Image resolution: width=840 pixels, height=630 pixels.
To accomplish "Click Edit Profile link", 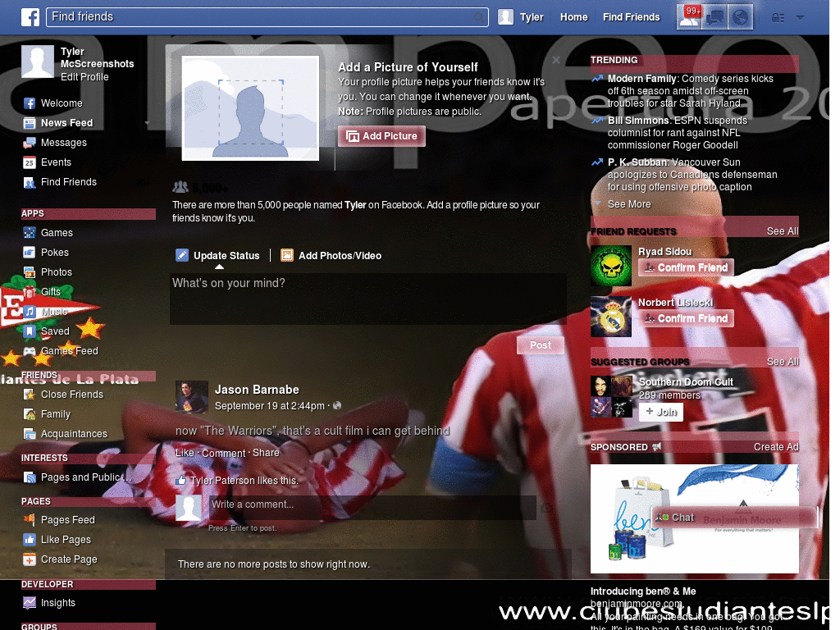I will (84, 77).
